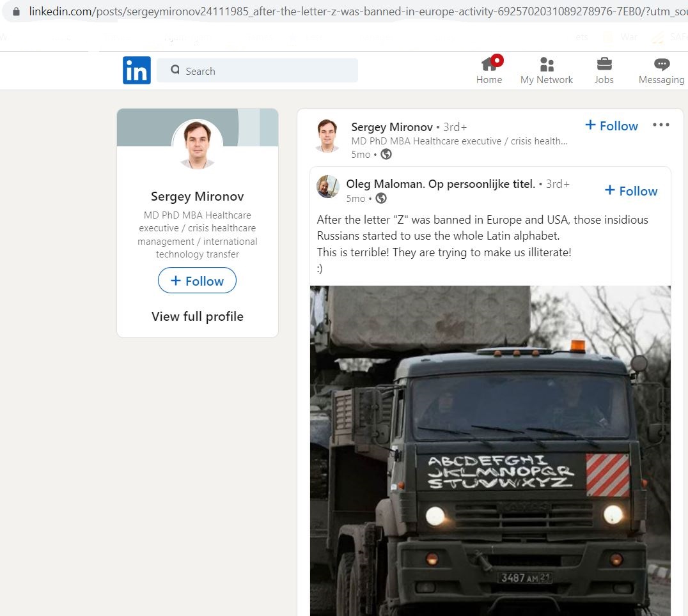Click the padlock site security icon
The height and width of the screenshot is (616, 688).
[x=16, y=12]
